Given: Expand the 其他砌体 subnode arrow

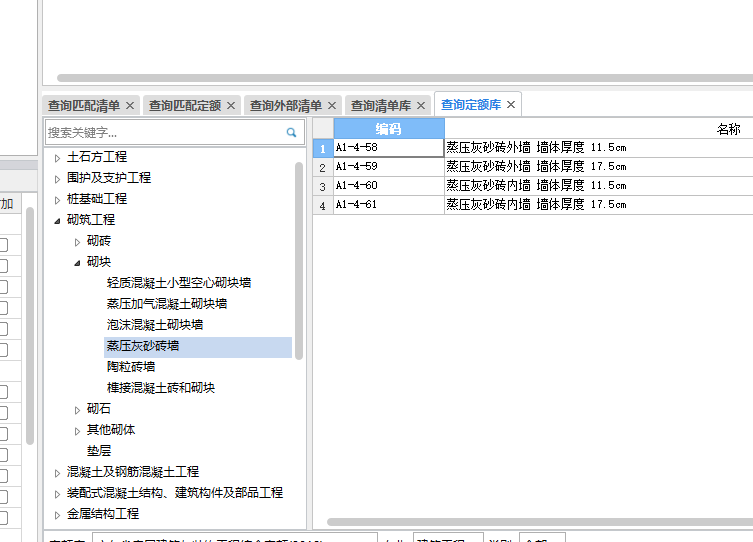Looking at the screenshot, I should pyautogui.click(x=77, y=431).
